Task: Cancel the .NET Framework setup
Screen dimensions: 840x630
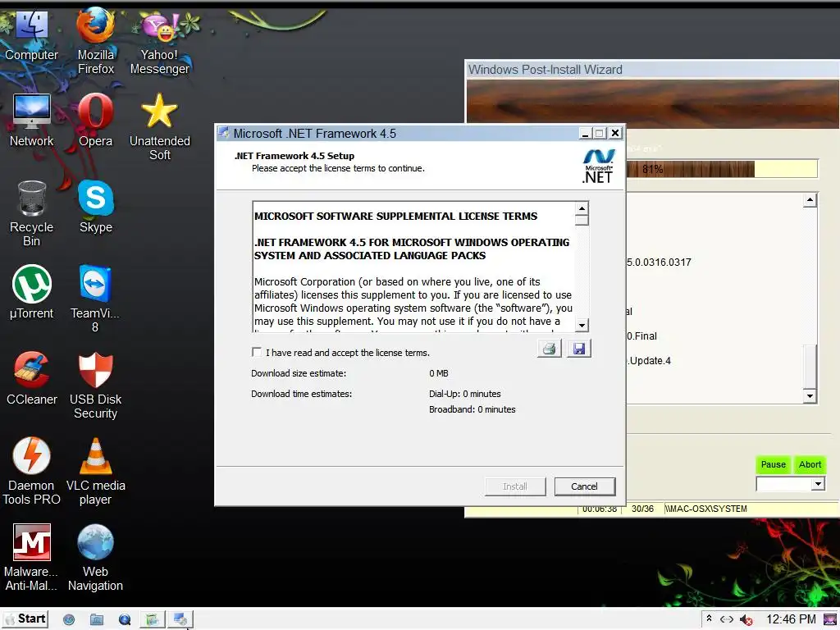Action: pyautogui.click(x=584, y=486)
